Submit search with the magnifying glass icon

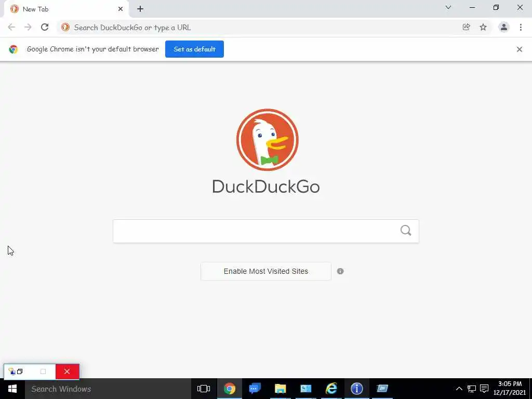(x=406, y=231)
